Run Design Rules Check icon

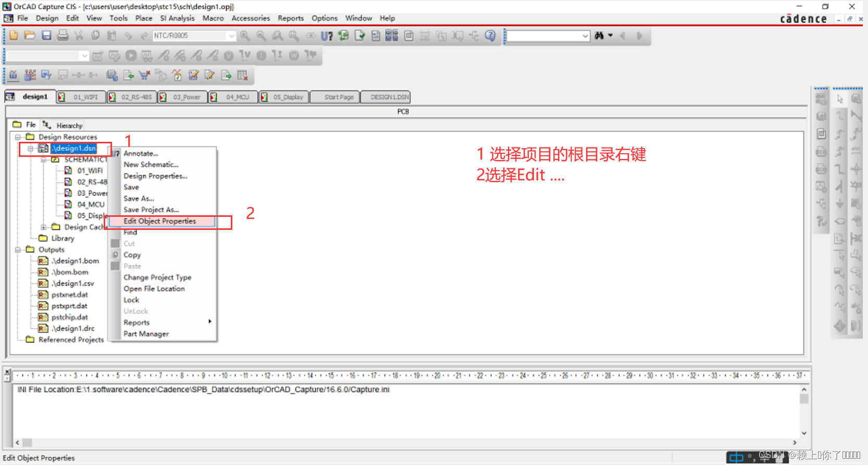[359, 35]
